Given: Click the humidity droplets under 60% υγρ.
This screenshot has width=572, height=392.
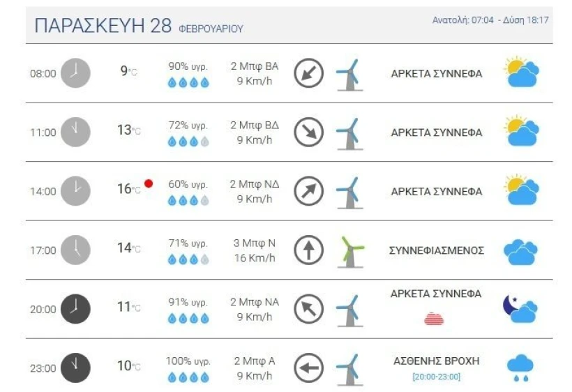Looking at the screenshot, I should (x=188, y=200).
